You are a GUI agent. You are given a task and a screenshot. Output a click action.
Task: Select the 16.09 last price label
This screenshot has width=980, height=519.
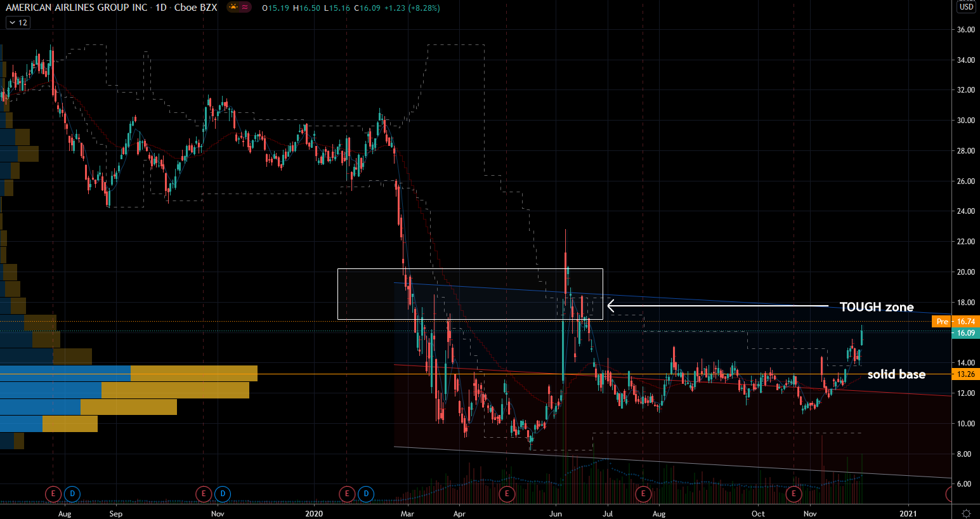965,332
